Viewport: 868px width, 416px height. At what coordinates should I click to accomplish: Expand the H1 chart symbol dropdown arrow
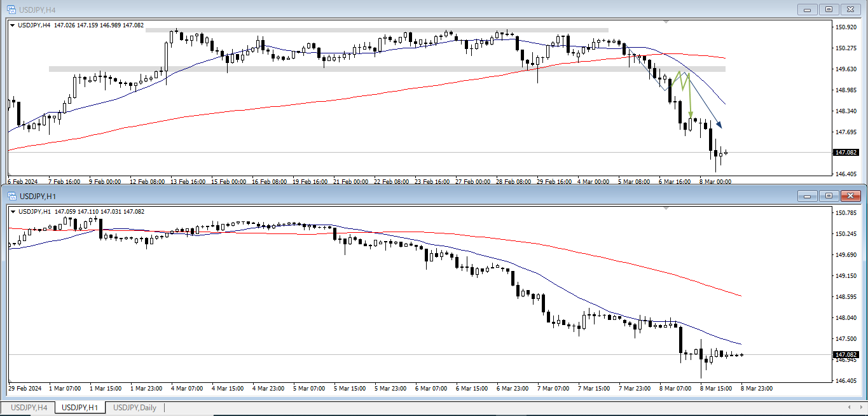[13, 212]
